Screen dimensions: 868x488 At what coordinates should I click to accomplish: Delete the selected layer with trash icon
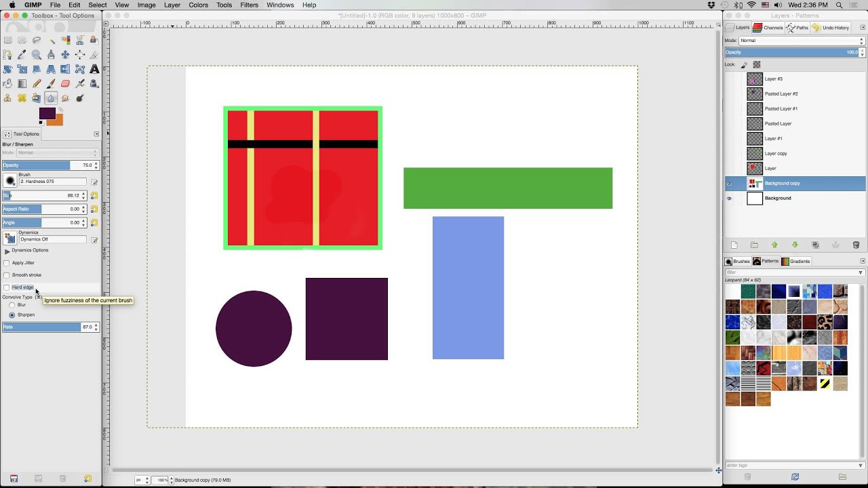[856, 245]
